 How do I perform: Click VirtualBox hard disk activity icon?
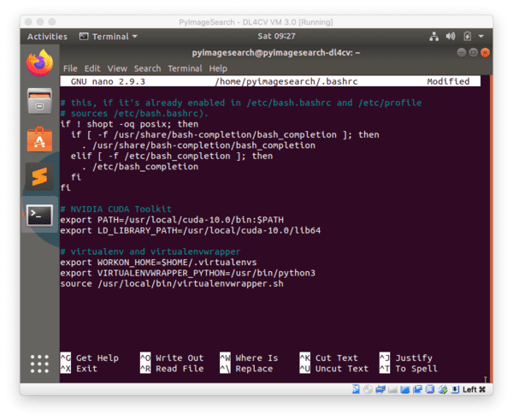[356, 389]
